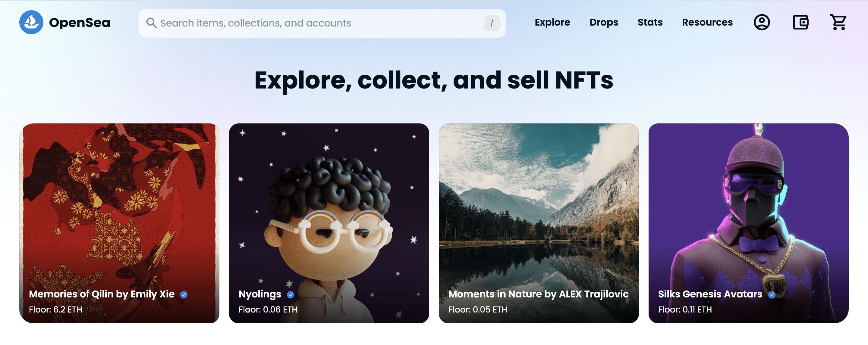Click the verified badge on Silks Genesis Avatars
This screenshot has height=345, width=868.
771,294
